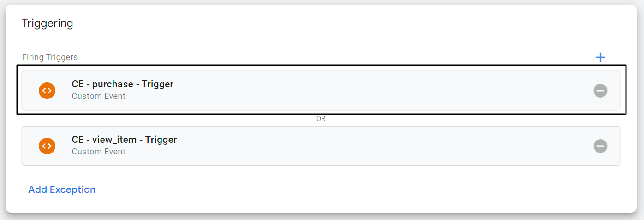Click the Firing Triggers label
The image size is (644, 220).
click(x=50, y=57)
